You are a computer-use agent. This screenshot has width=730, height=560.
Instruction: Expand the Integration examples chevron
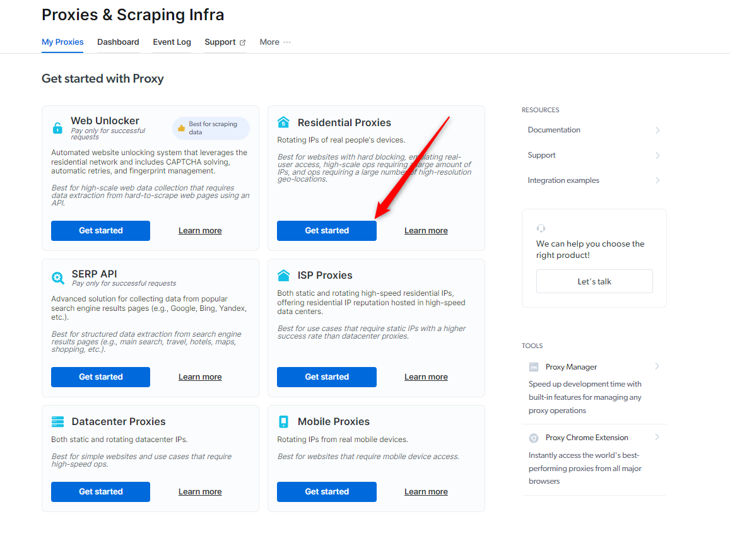pyautogui.click(x=657, y=180)
